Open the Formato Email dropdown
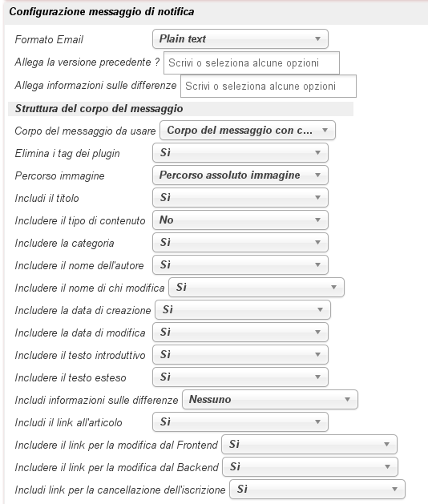Viewport: 428px width, 504px height. click(x=240, y=39)
